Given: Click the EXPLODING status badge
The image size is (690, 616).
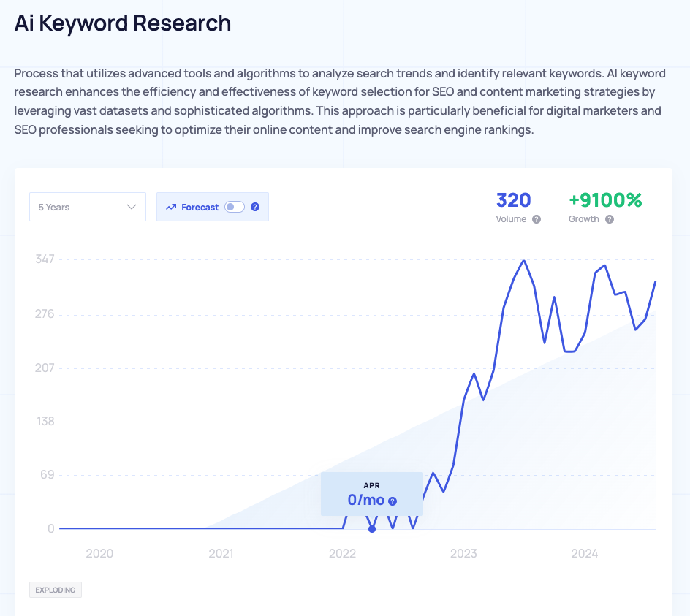Looking at the screenshot, I should pos(55,589).
